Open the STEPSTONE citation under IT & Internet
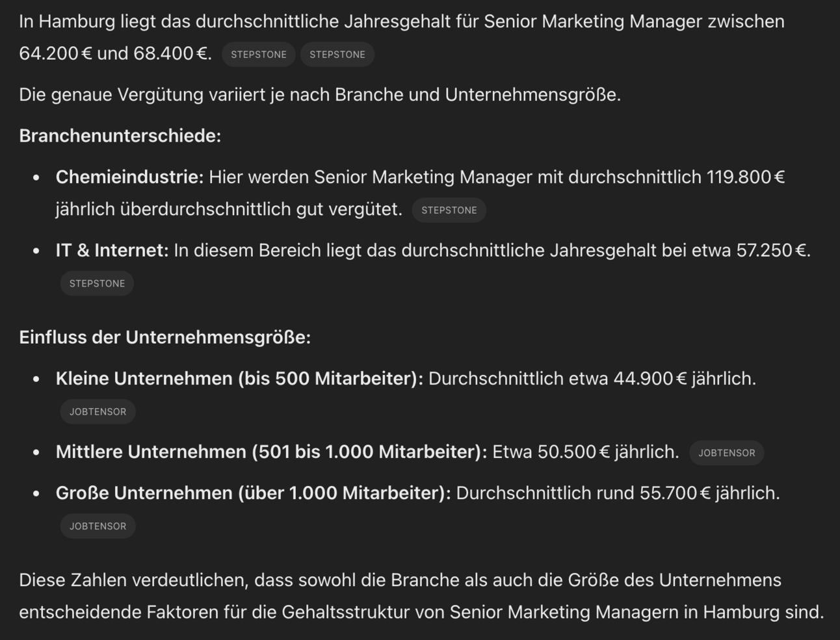This screenshot has height=640, width=840. click(98, 284)
